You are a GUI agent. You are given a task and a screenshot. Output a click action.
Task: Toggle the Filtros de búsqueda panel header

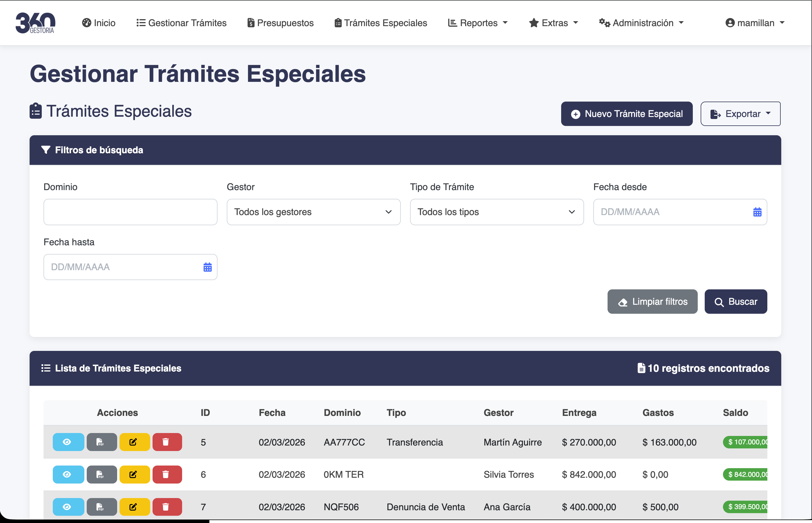pos(93,150)
